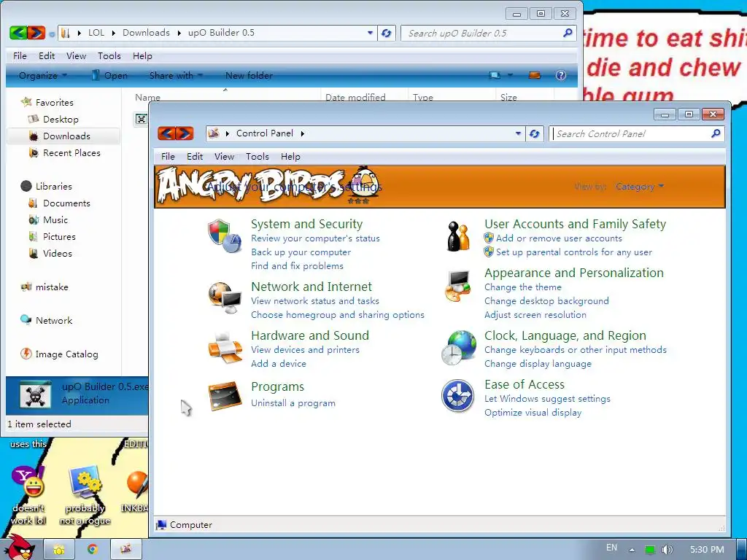The width and height of the screenshot is (747, 560).
Task: Sort by Date modified column header
Action: (x=355, y=97)
